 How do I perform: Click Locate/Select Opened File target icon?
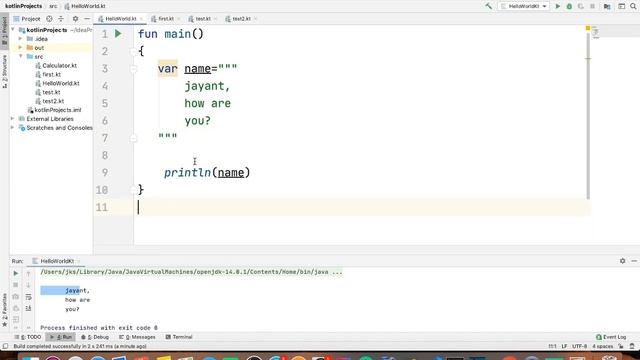pos(49,19)
